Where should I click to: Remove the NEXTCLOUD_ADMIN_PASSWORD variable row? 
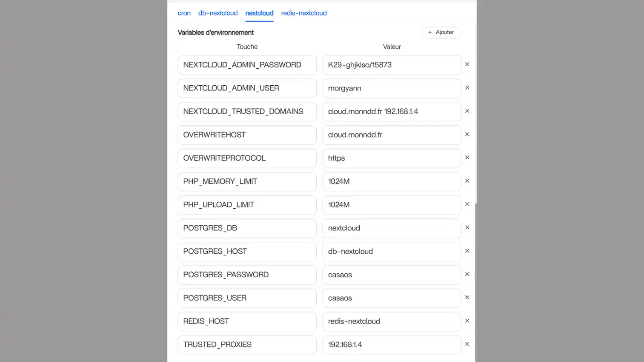click(x=467, y=64)
